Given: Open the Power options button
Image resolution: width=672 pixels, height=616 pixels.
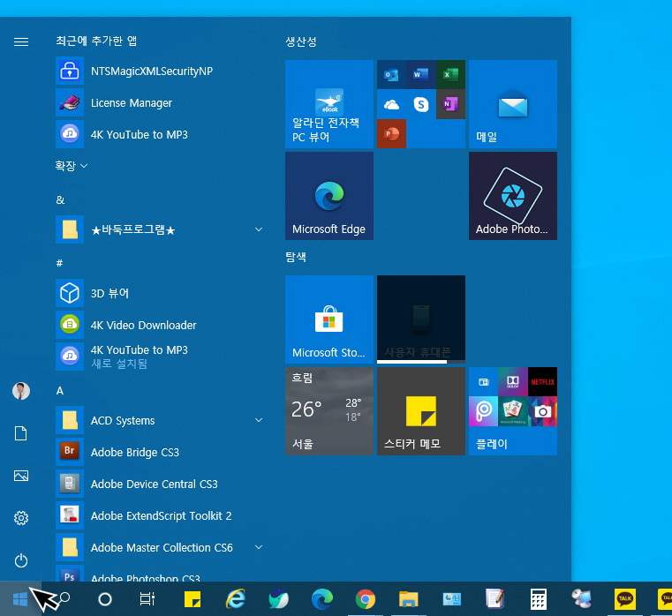Looking at the screenshot, I should pyautogui.click(x=21, y=560).
